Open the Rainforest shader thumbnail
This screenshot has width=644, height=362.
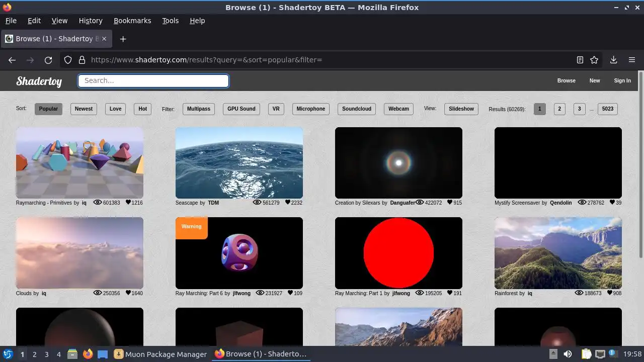pos(558,253)
